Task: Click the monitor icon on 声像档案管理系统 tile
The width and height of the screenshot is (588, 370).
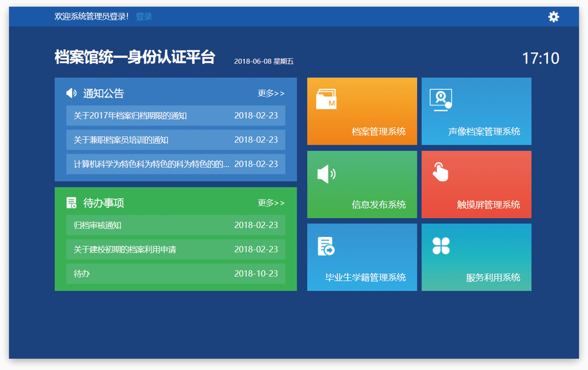Action: pos(441,100)
